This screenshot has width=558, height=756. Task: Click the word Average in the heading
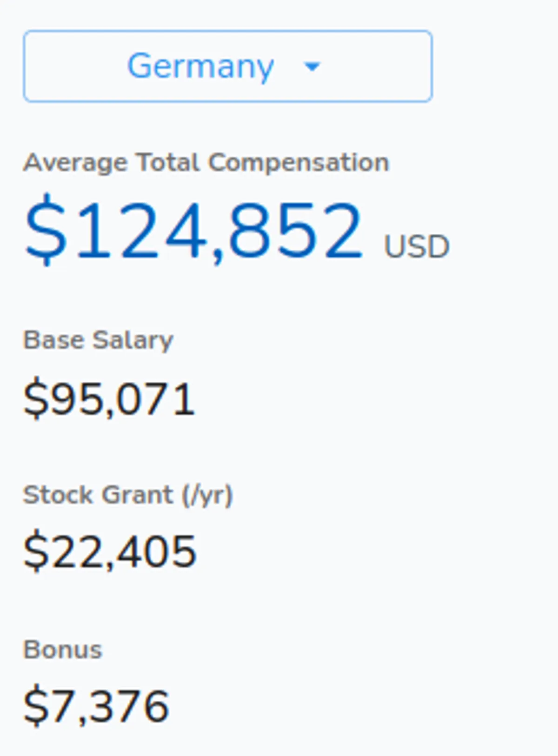75,163
